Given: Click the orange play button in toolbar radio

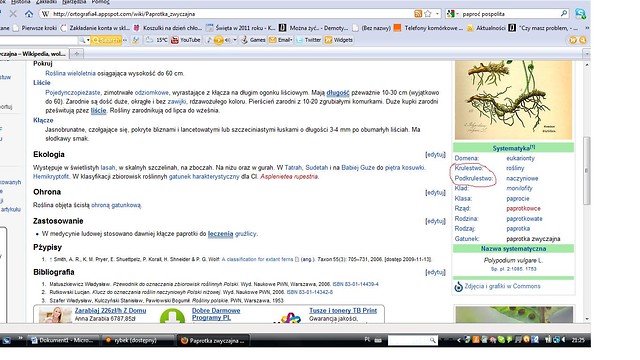Looking at the screenshot, I should tap(219, 40).
